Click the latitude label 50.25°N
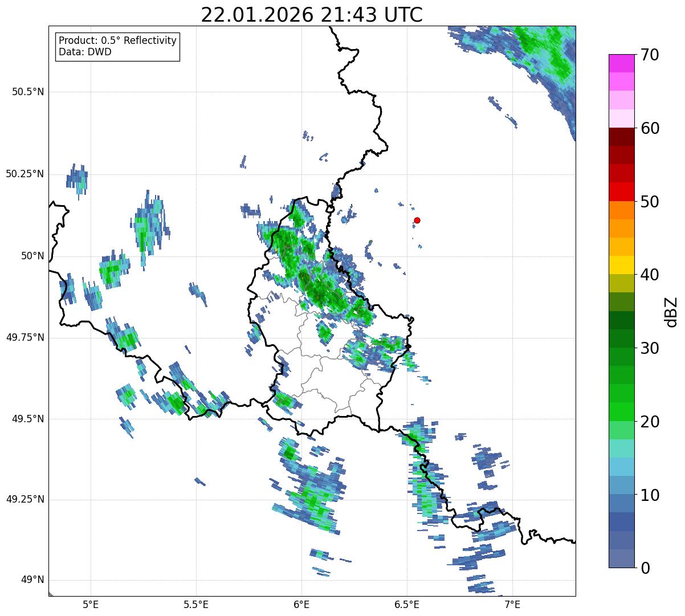The image size is (685, 616). pos(25,174)
